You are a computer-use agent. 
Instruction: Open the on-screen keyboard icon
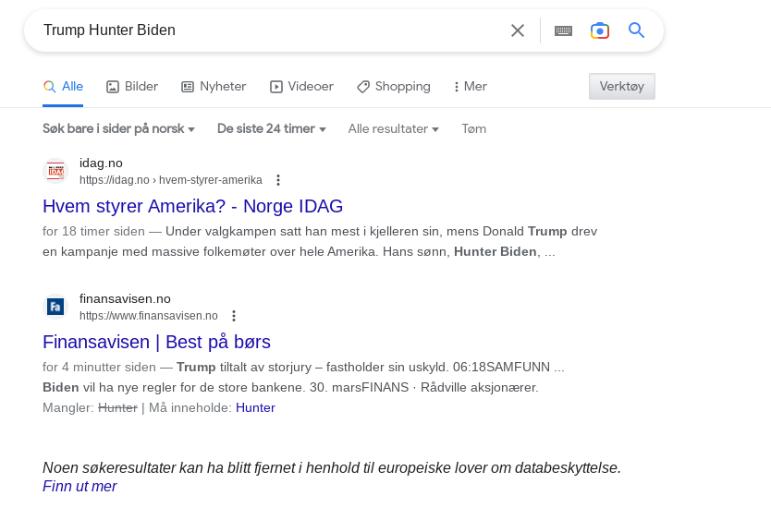point(563,30)
